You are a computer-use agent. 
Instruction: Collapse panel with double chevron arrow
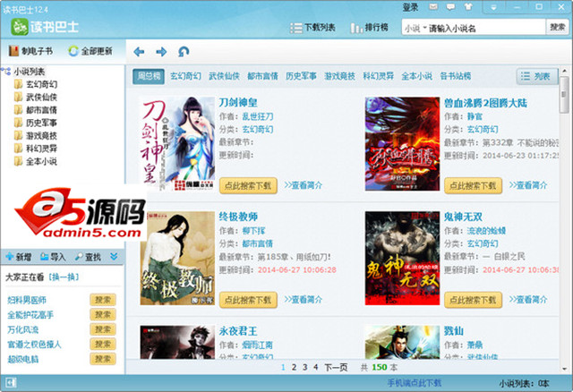click(x=114, y=257)
